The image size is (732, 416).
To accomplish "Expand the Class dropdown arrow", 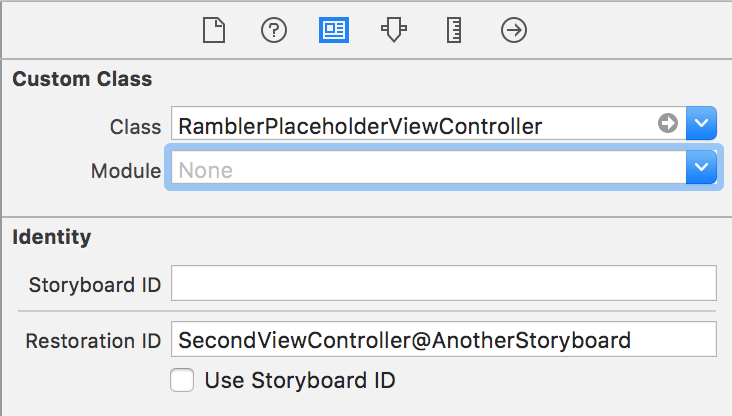I will click(702, 124).
